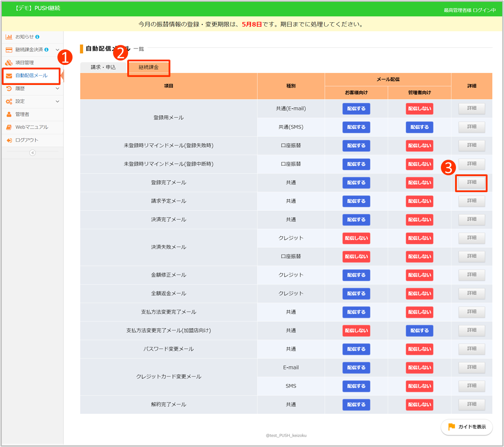Click the 自動配信メール envelope icon

coord(9,76)
